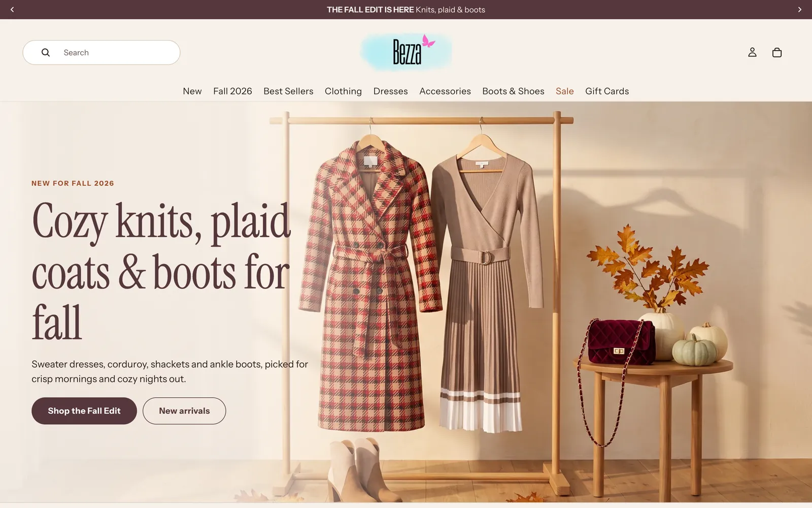
Task: Click the 'NEW FOR FALL 2026' label
Action: pos(73,183)
